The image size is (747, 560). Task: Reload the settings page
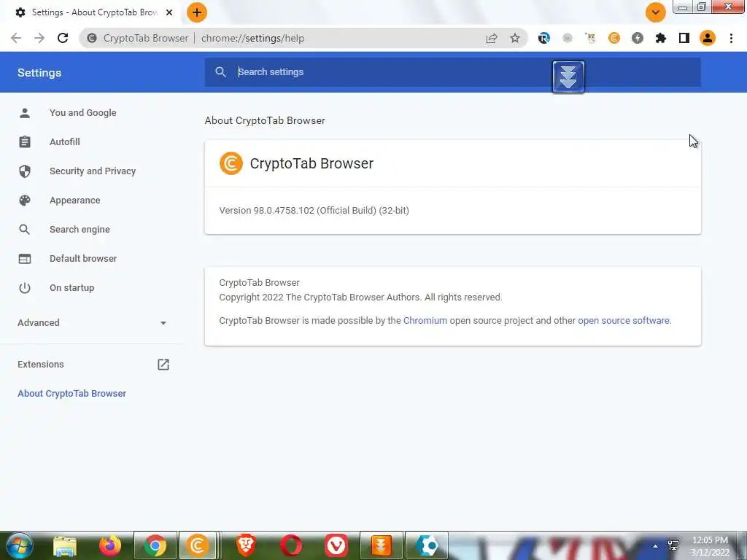(x=63, y=38)
